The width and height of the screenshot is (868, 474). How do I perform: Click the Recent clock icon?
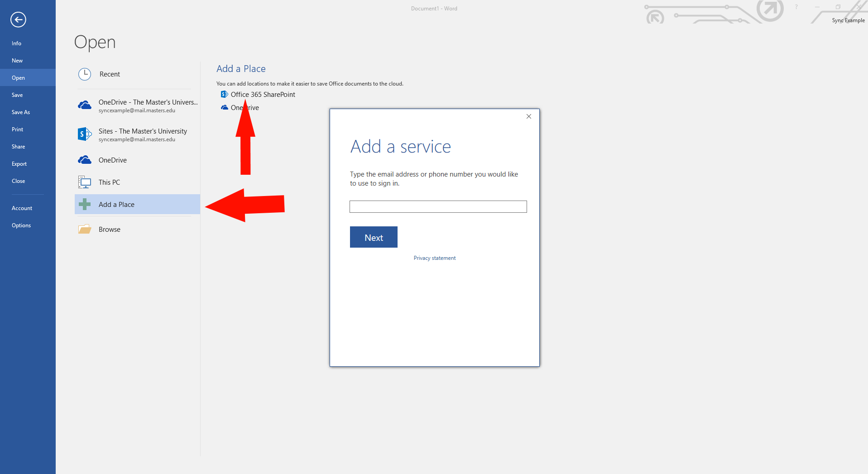coord(85,74)
